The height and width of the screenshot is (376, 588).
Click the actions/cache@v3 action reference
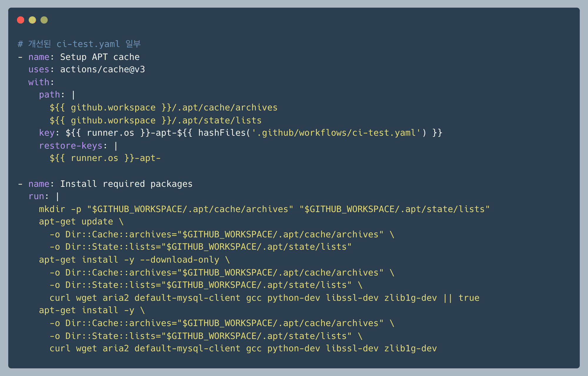(x=102, y=70)
